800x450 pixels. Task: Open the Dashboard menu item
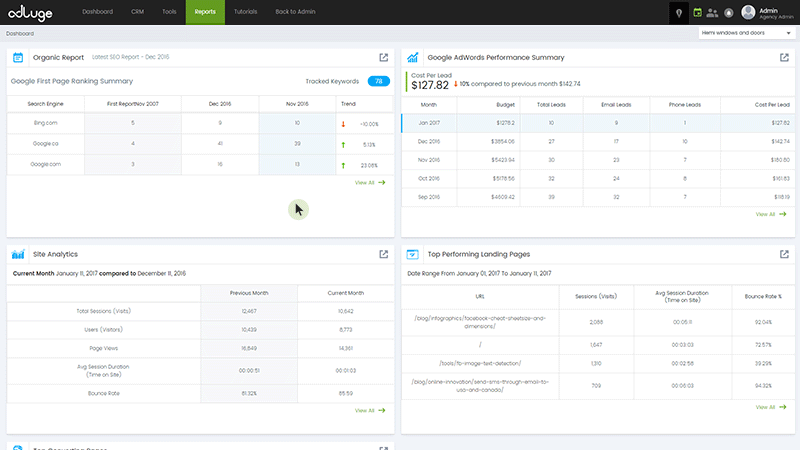[97, 12]
